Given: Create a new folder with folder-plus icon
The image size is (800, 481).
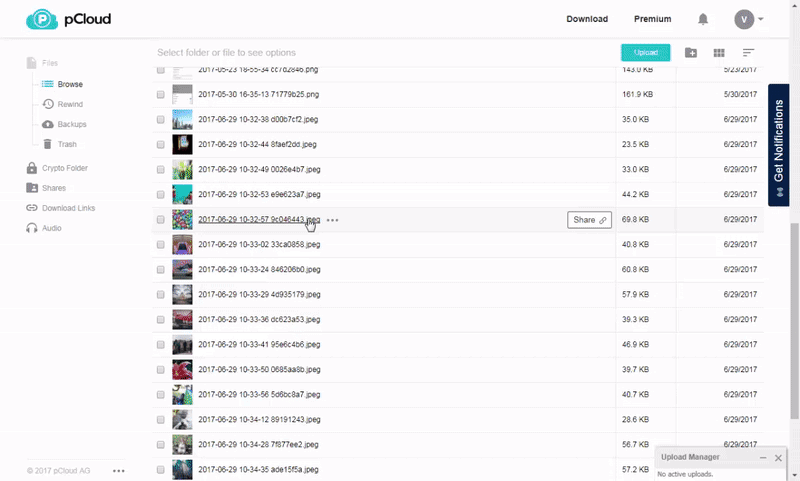Looking at the screenshot, I should [x=691, y=53].
